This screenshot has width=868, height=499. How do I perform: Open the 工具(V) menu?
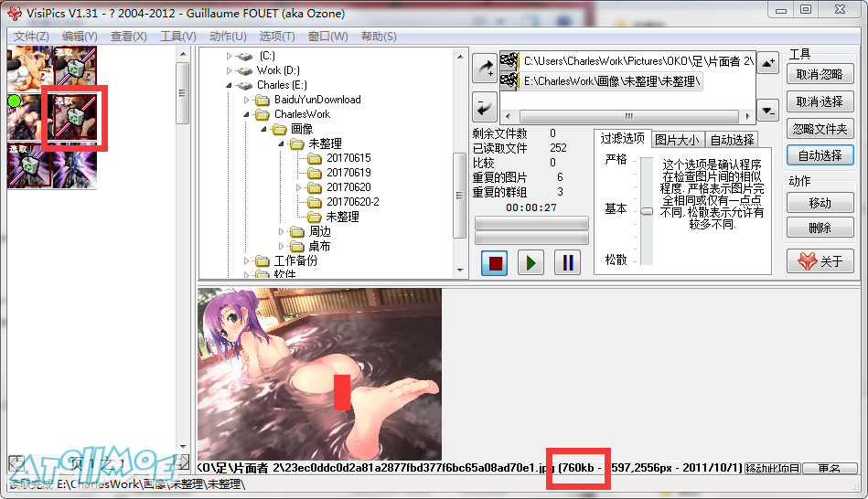[x=177, y=37]
